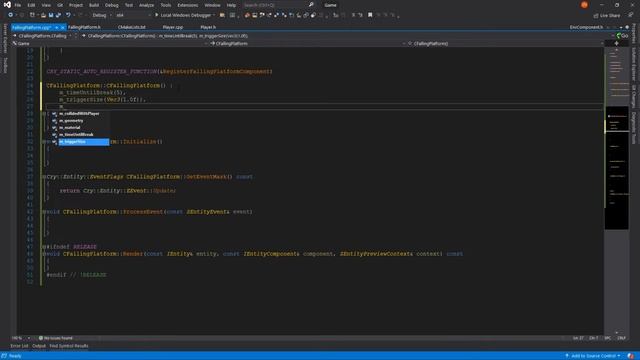Open the Server Explorer side tab
640x360 pixels.
click(x=5, y=38)
